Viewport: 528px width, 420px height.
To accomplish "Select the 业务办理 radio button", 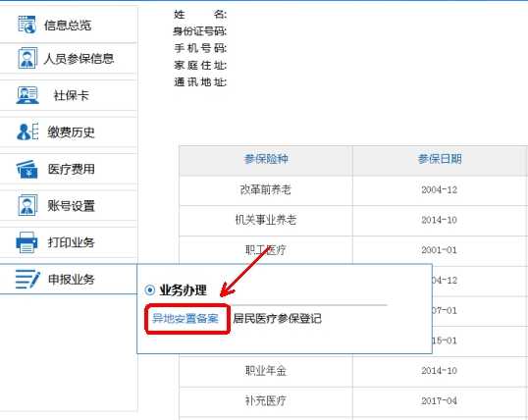I will (149, 290).
